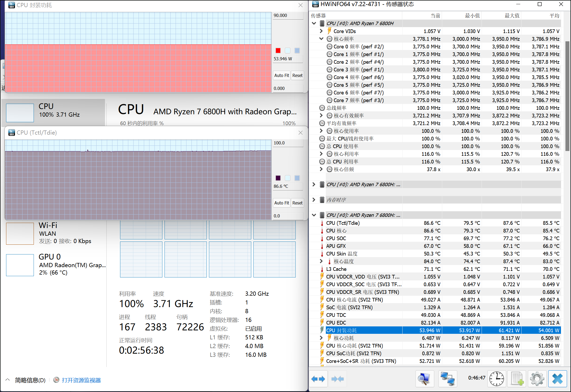Click the expand columns blue arrows icon
Image resolution: width=571 pixels, height=392 pixels.
tap(318, 379)
